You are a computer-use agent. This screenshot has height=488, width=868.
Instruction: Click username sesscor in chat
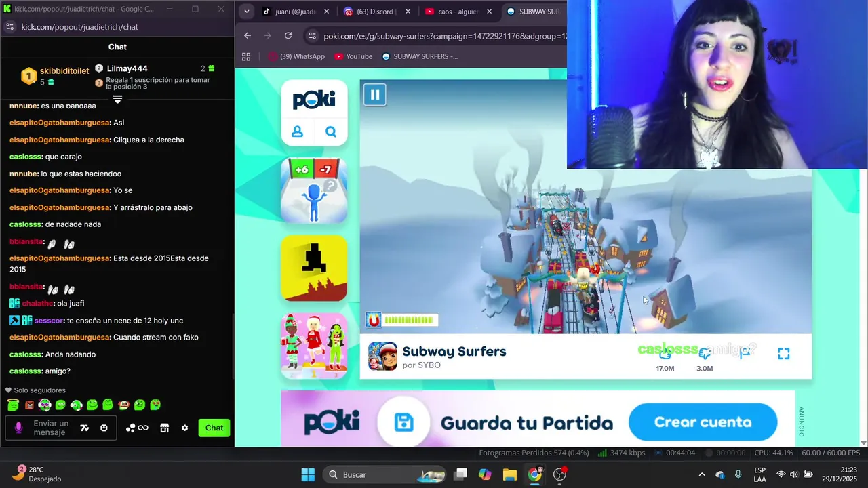[x=48, y=321]
